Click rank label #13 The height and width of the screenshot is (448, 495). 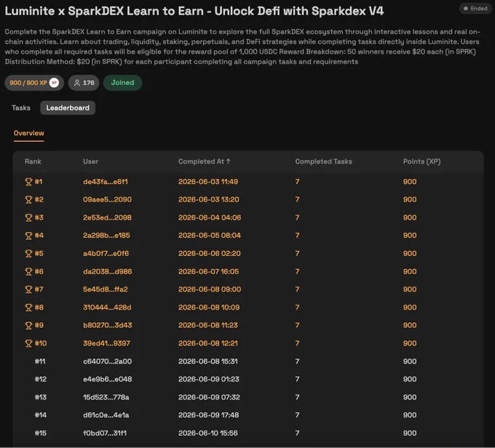pos(41,397)
